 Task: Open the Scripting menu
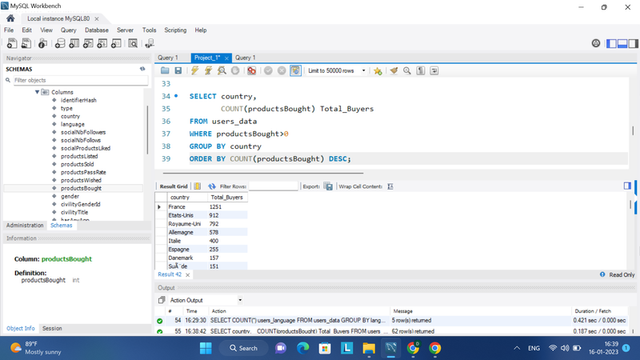point(176,30)
